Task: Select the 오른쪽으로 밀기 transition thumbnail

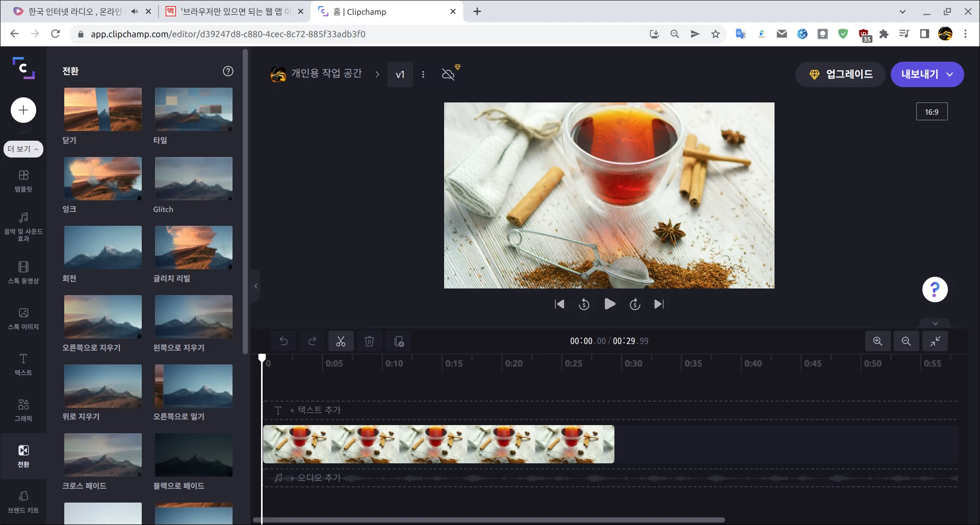Action: click(x=194, y=386)
